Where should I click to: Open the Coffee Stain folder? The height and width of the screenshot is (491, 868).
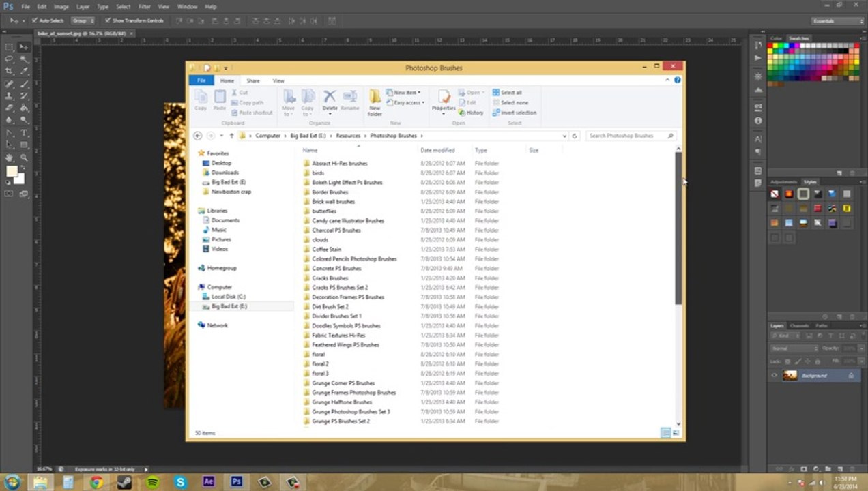(326, 250)
